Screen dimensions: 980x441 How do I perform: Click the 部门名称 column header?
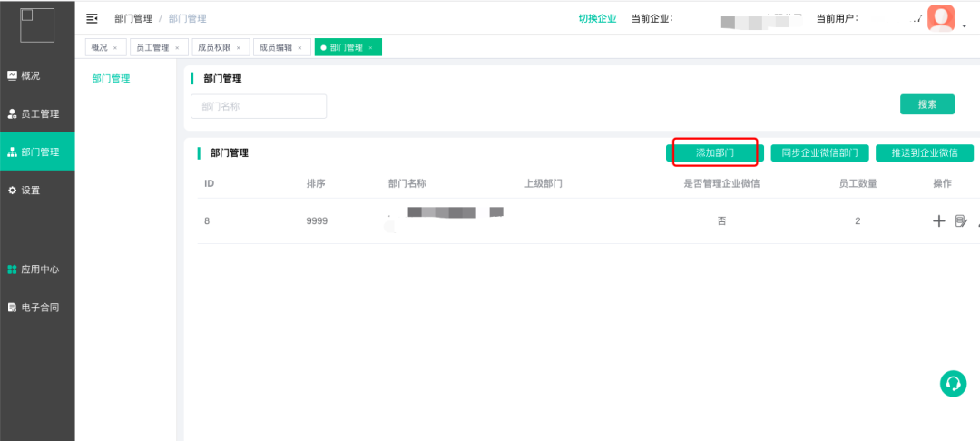pyautogui.click(x=407, y=183)
